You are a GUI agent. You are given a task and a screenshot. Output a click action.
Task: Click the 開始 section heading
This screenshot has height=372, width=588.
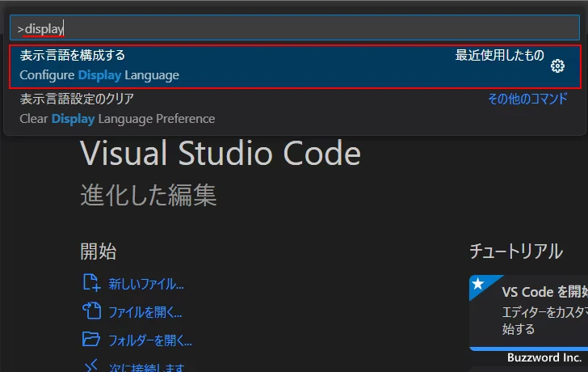point(98,251)
